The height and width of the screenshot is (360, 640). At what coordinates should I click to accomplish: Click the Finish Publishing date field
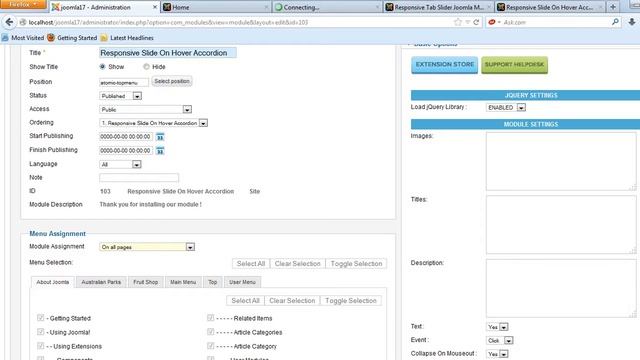(x=126, y=151)
